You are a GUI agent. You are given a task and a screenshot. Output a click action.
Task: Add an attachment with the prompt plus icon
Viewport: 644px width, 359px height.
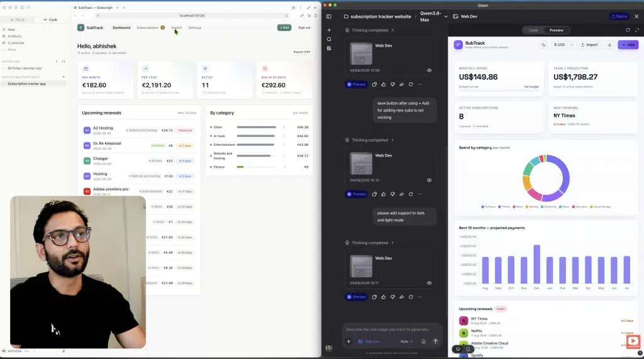point(348,341)
